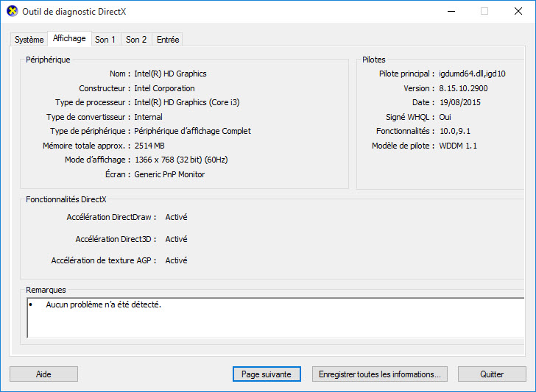This screenshot has height=392, width=536.
Task: Click the 'Fonctionnalités DirectX' group heading
Action: [66, 199]
